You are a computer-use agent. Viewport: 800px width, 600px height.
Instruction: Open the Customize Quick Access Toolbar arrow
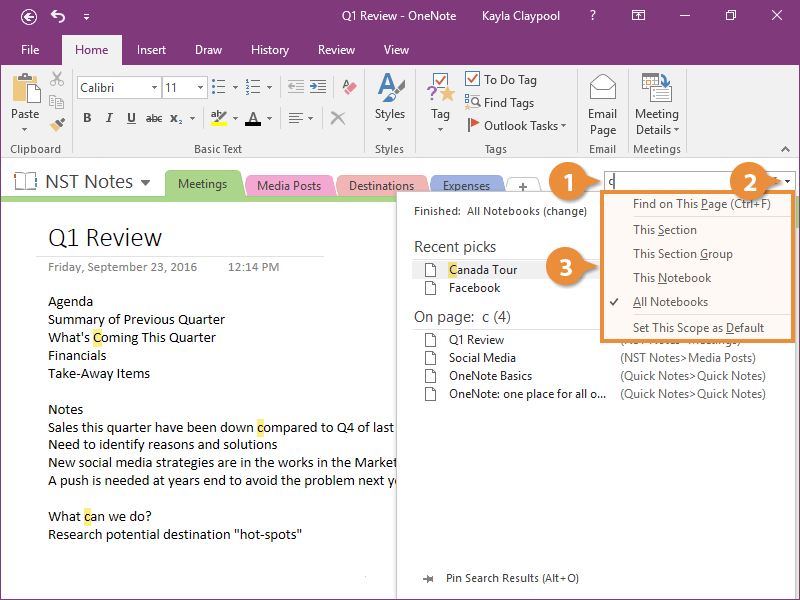[x=87, y=17]
